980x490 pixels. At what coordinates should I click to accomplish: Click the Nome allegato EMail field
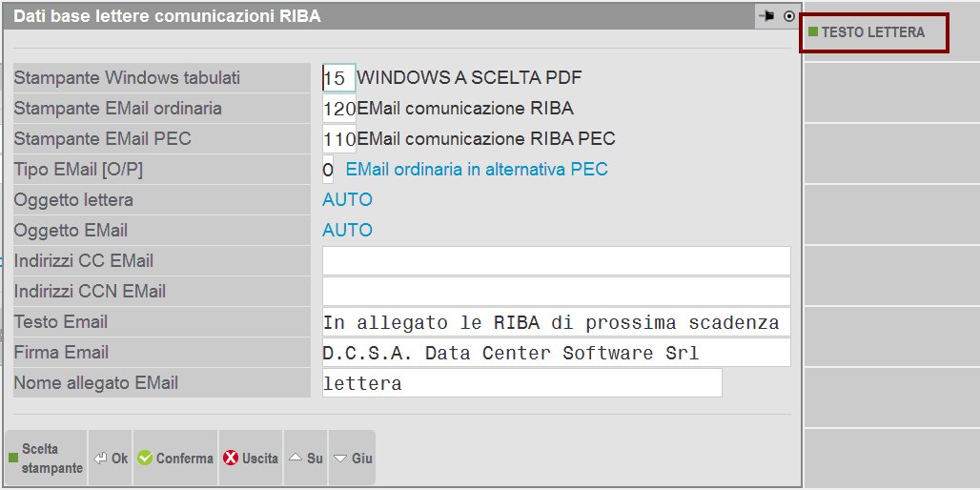click(x=521, y=383)
